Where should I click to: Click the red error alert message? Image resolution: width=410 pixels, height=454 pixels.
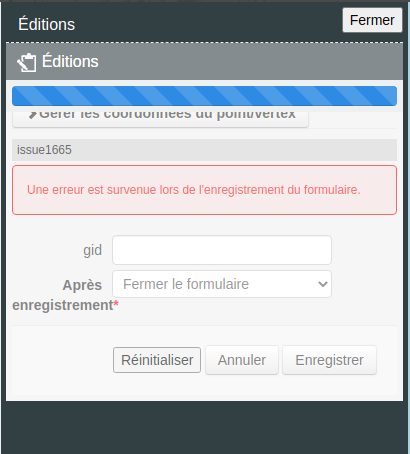[x=204, y=190]
